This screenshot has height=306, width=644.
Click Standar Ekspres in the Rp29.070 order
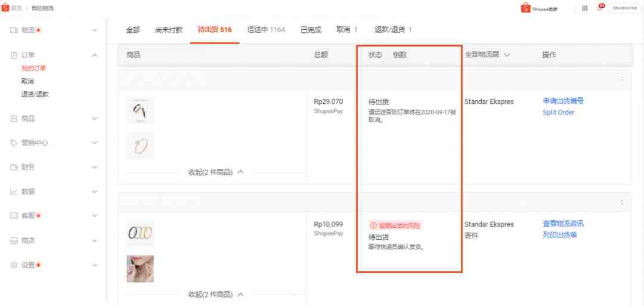(489, 101)
